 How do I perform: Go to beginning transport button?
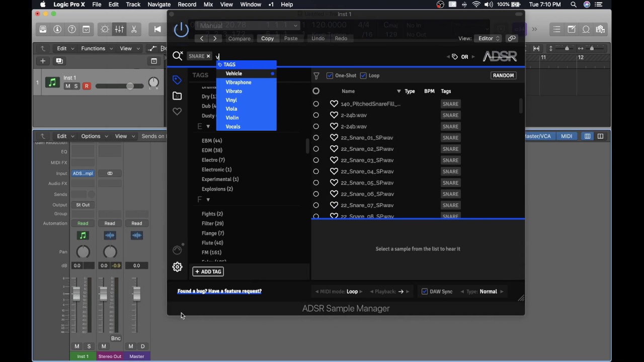(157, 29)
